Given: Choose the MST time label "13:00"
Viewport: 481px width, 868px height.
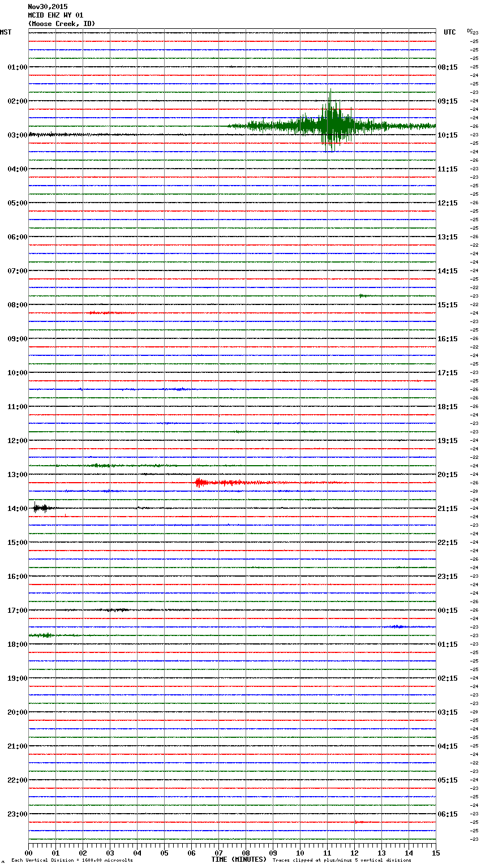Looking at the screenshot, I should [18, 475].
